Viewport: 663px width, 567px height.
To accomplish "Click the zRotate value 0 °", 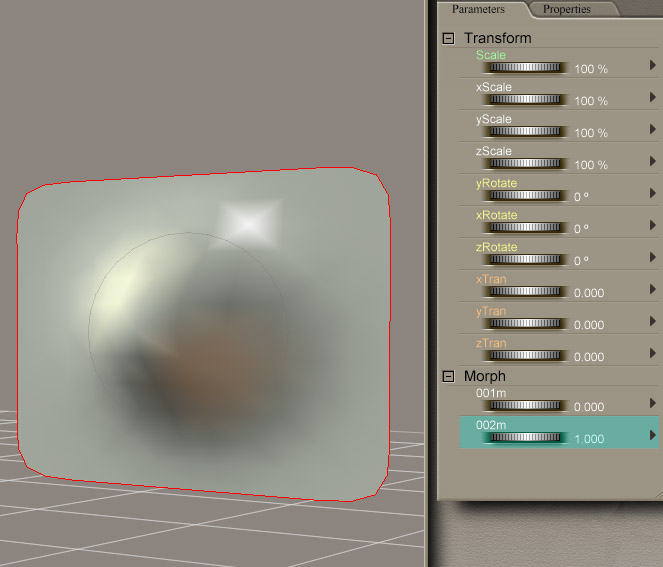I will [581, 261].
